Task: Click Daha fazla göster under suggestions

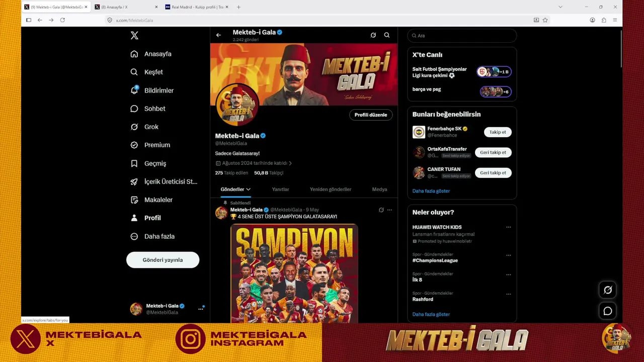Action: (x=431, y=191)
